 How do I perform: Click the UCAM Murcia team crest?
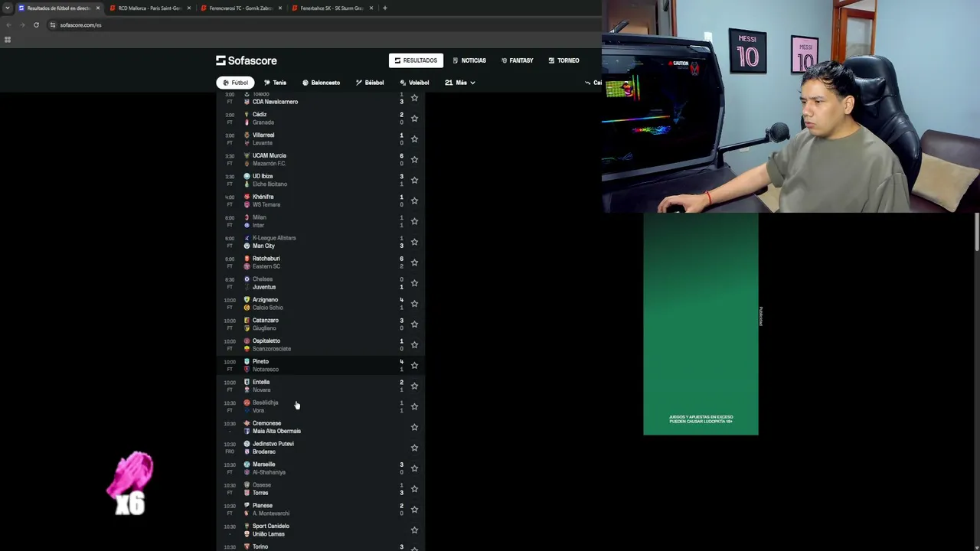247,156
